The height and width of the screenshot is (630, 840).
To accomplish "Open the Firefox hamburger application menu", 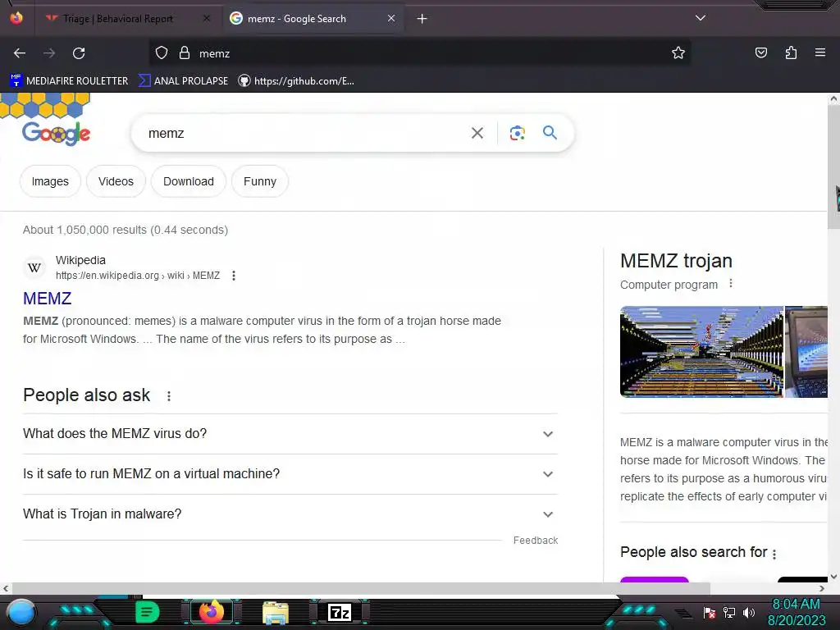I will point(819,52).
